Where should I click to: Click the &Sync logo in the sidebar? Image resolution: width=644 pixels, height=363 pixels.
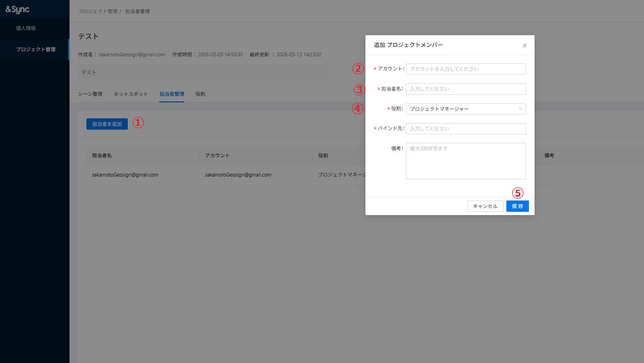click(x=17, y=9)
